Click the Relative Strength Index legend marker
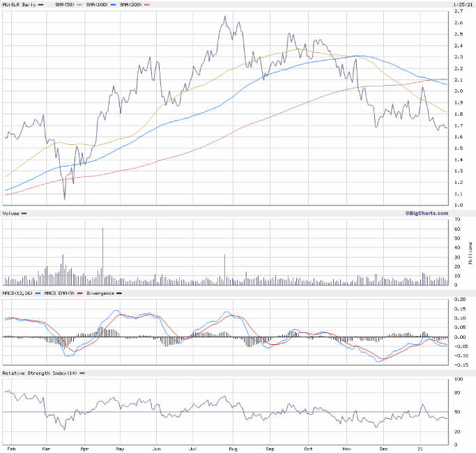This screenshot has width=476, height=453. click(82, 373)
